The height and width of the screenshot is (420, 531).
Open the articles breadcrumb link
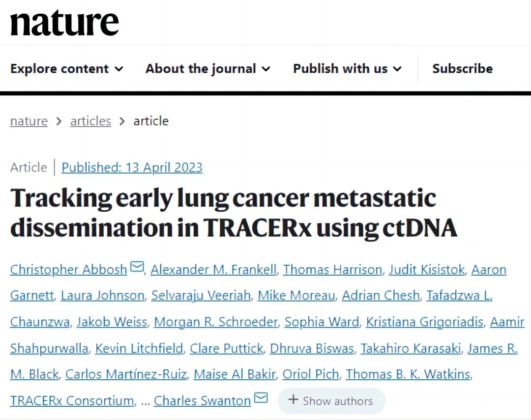[90, 121]
